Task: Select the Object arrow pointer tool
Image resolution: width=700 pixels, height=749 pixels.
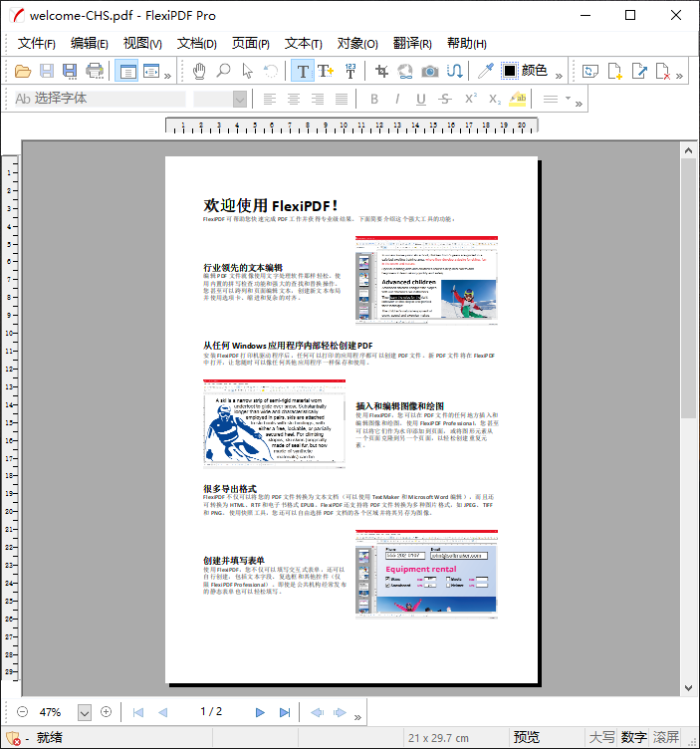Action: click(247, 71)
